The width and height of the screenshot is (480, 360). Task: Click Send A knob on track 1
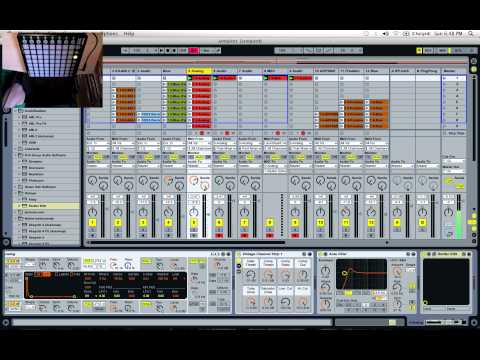coord(92,181)
